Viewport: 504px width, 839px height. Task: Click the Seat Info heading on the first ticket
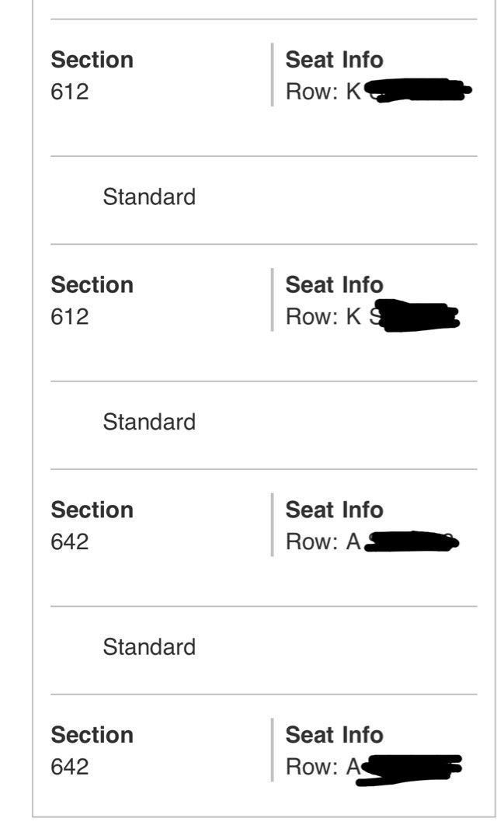(x=334, y=60)
